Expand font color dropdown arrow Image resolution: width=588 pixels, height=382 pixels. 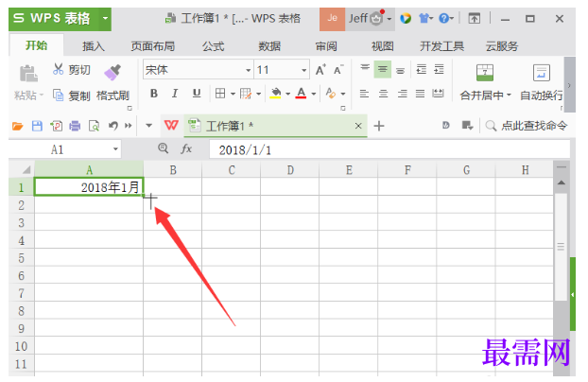314,94
